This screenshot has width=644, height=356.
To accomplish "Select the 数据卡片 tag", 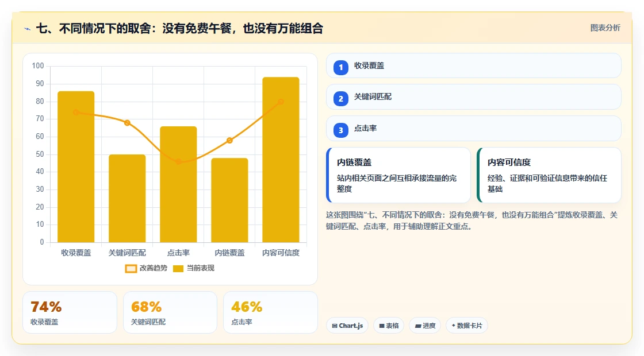I will (x=467, y=326).
